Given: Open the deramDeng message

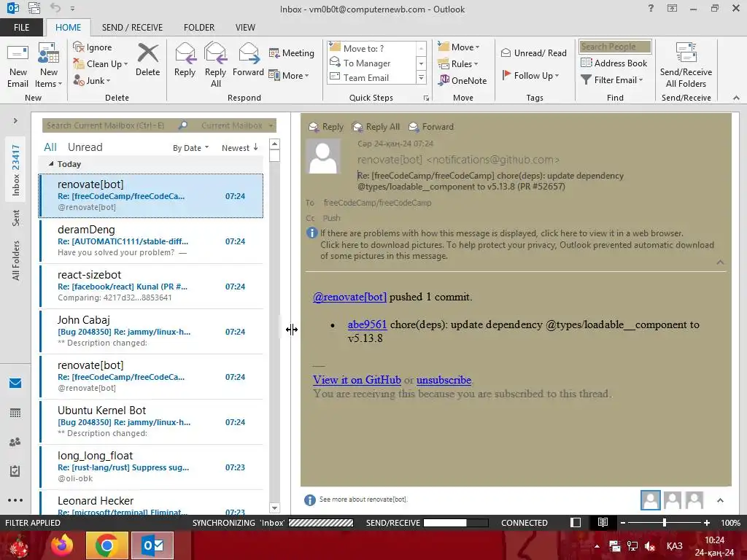Looking at the screenshot, I should pos(151,241).
